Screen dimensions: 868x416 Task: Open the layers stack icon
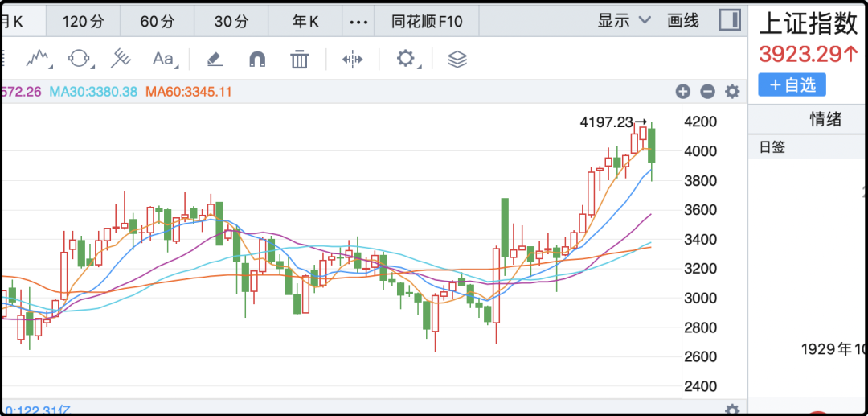pyautogui.click(x=457, y=59)
